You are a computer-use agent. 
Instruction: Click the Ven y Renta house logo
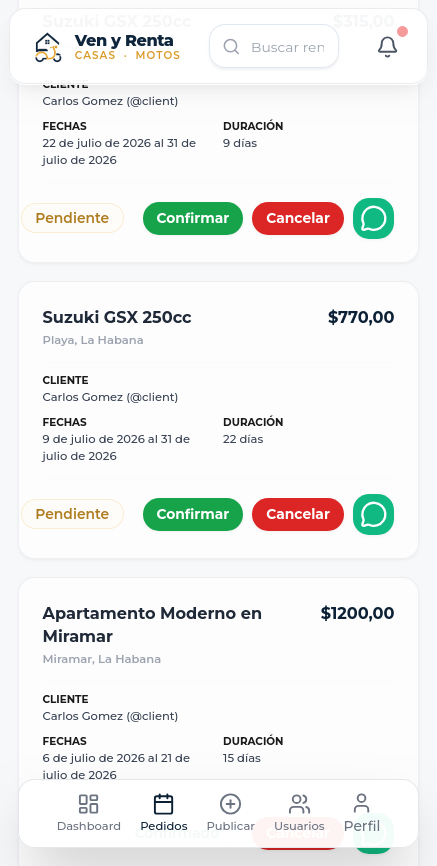pos(48,47)
